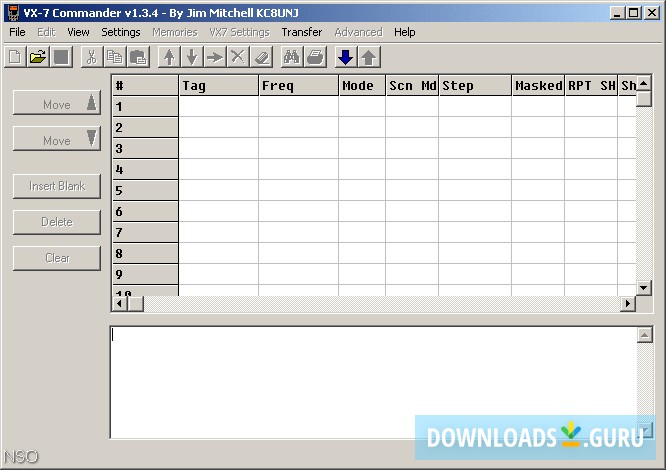This screenshot has width=666, height=470.
Task: Click the Cut scissors icon
Action: tap(92, 57)
